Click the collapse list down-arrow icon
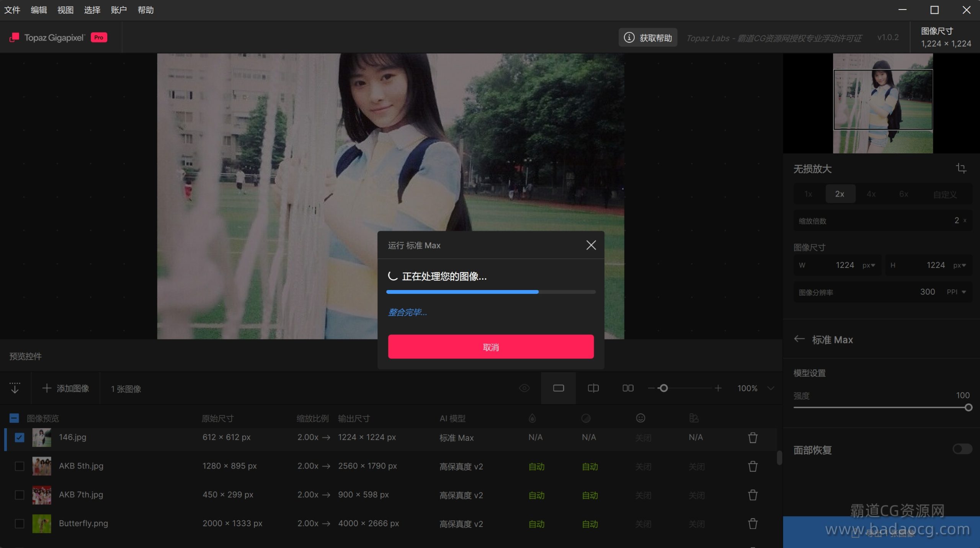 [x=15, y=388]
